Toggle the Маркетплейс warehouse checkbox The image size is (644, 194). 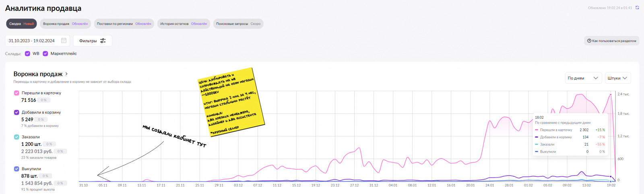[x=45, y=54]
